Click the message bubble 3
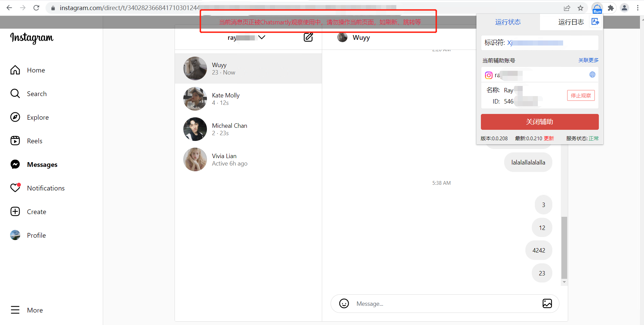644x325 pixels. (x=544, y=205)
